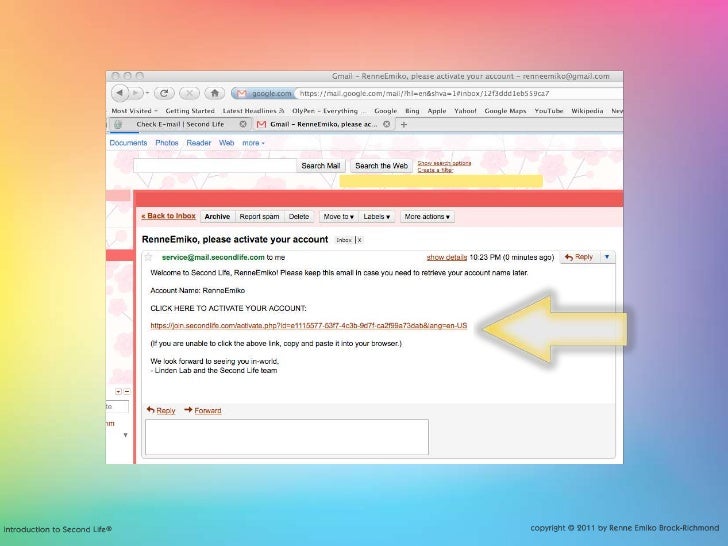This screenshot has height=546, width=728.
Task: Open the Bing bookmark
Action: [412, 111]
